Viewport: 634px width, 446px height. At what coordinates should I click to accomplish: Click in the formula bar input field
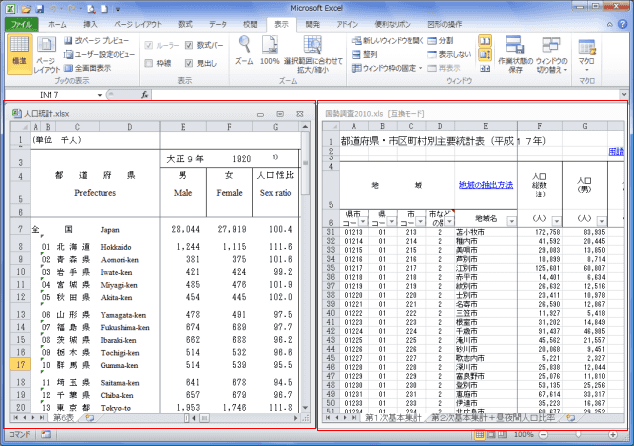[x=380, y=94]
